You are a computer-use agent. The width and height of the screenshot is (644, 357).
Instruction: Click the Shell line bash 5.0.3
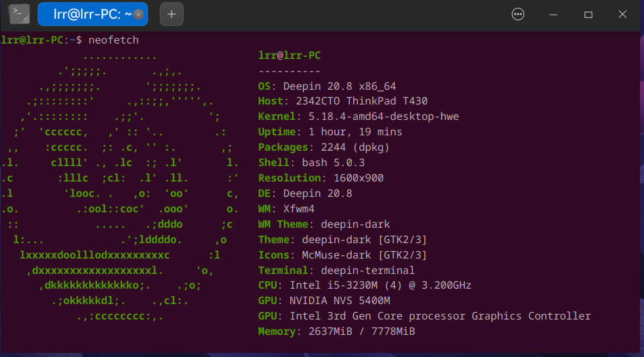[312, 163]
